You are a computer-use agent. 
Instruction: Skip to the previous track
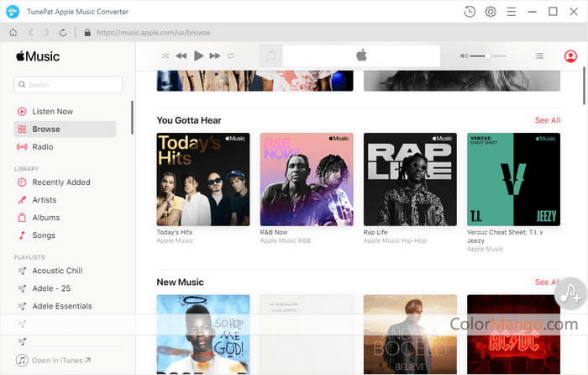pos(181,56)
